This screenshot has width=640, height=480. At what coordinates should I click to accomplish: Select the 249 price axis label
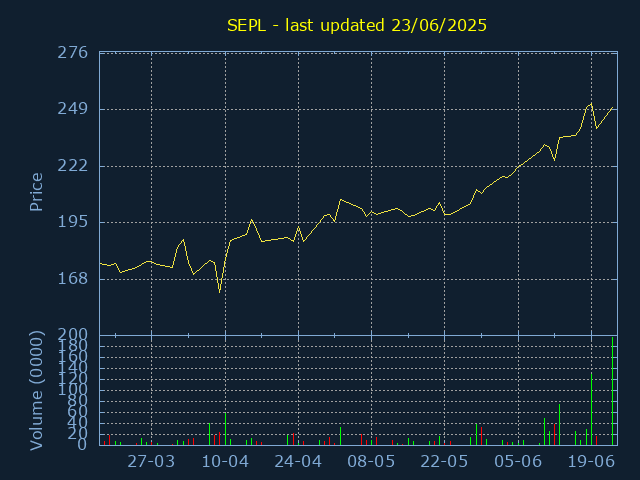tap(73, 109)
